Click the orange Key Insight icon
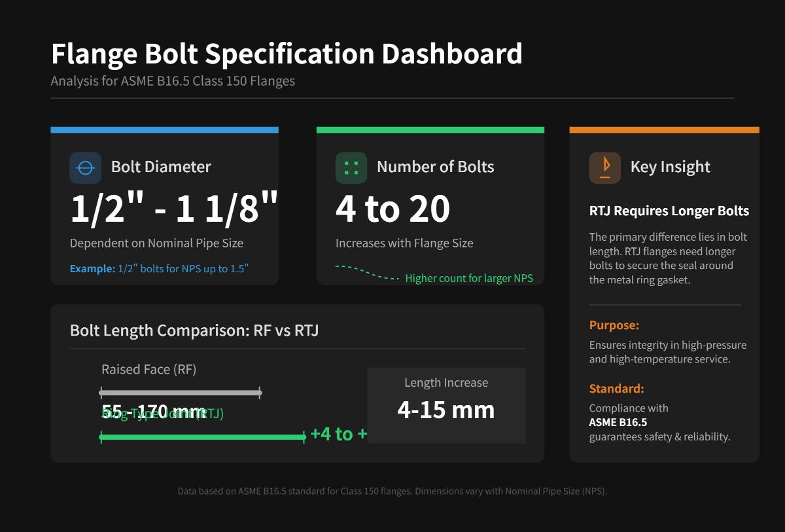This screenshot has height=532, width=785. pos(604,168)
